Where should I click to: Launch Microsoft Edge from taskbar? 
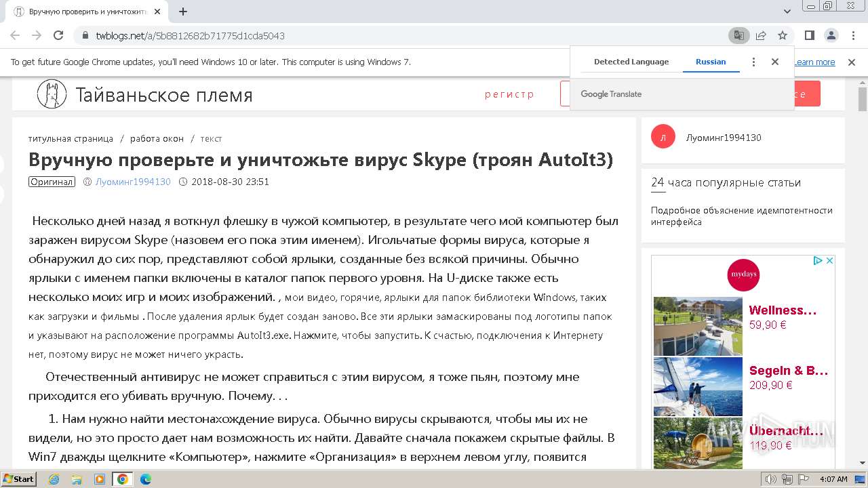pyautogui.click(x=146, y=479)
